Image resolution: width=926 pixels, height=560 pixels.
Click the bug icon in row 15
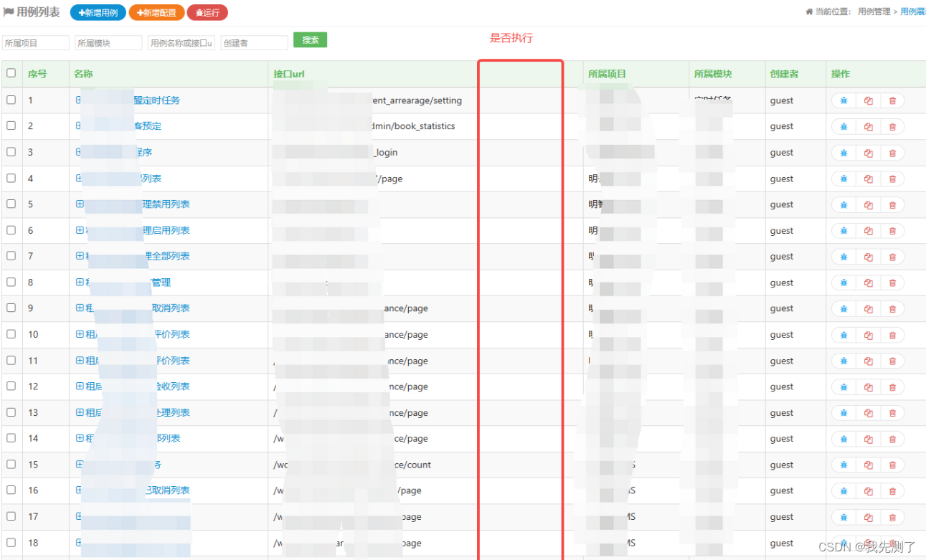pos(844,465)
